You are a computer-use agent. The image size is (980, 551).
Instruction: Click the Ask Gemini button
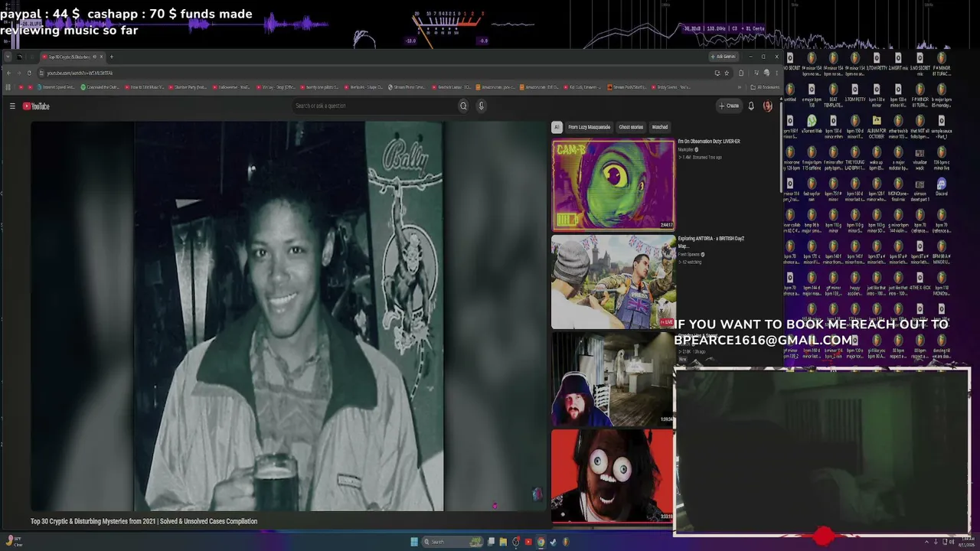click(x=724, y=57)
